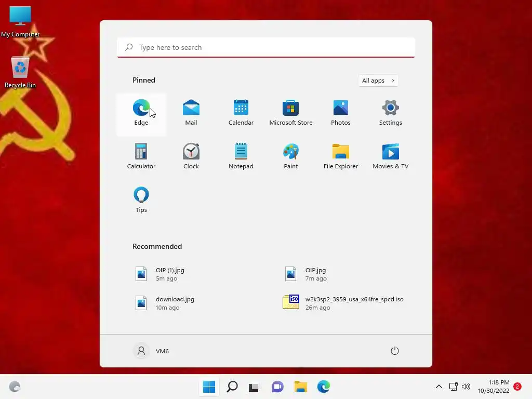Launch Paint
This screenshot has height=399, width=532.
click(x=291, y=157)
